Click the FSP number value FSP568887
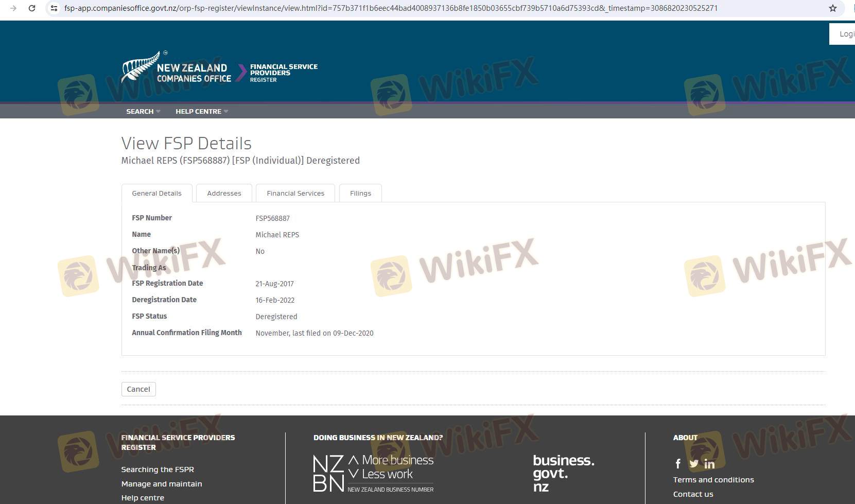 coord(273,218)
